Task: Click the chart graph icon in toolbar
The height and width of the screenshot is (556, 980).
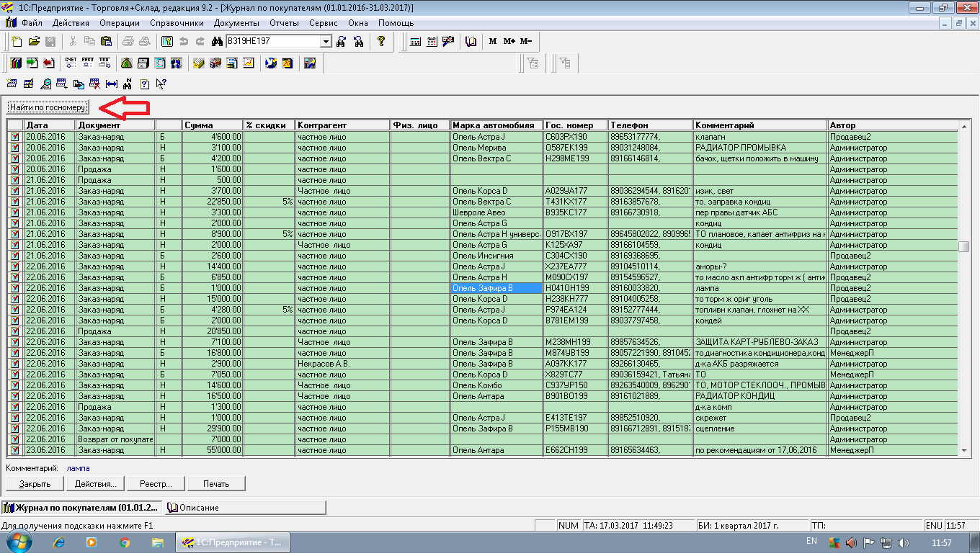Action: coord(249,63)
